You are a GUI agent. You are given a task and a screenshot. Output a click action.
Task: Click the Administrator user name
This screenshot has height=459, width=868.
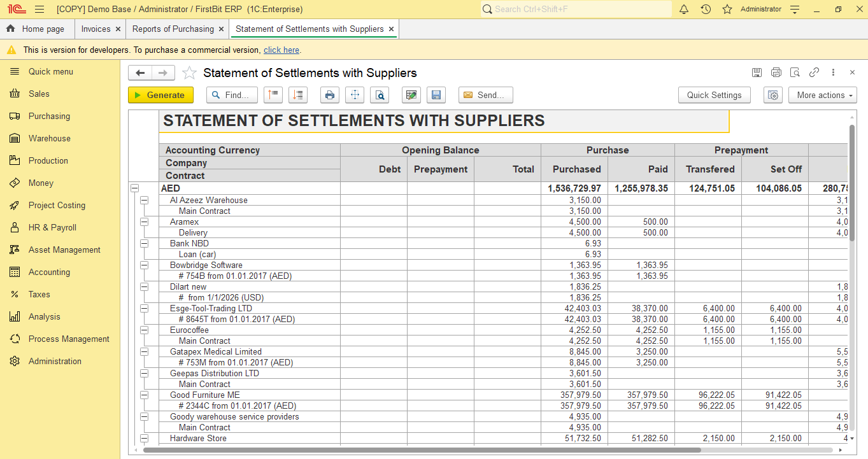(761, 10)
